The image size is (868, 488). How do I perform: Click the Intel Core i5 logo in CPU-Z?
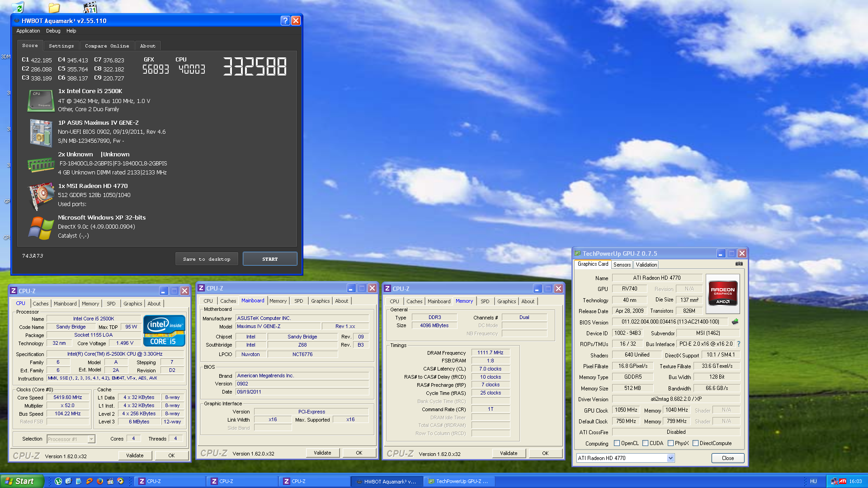pyautogui.click(x=164, y=331)
